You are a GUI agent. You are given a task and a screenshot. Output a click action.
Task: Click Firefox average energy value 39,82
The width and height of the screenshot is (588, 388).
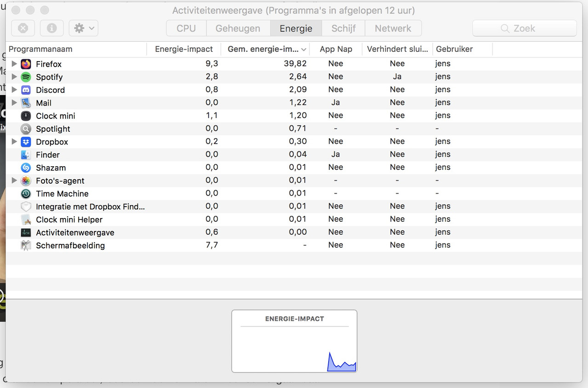295,63
